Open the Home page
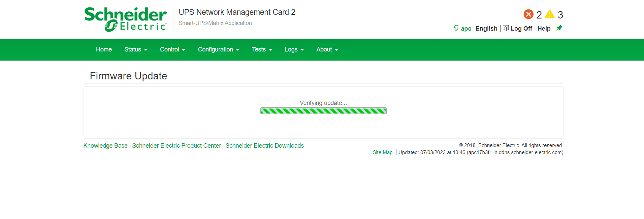644x219 pixels. (x=104, y=49)
